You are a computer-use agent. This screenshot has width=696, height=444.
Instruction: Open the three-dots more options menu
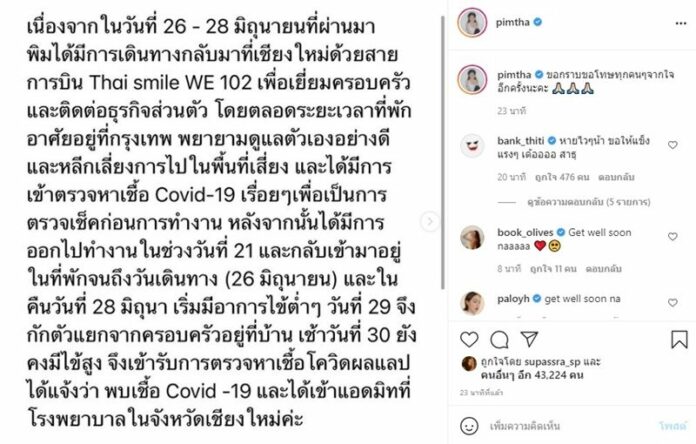coord(680,24)
